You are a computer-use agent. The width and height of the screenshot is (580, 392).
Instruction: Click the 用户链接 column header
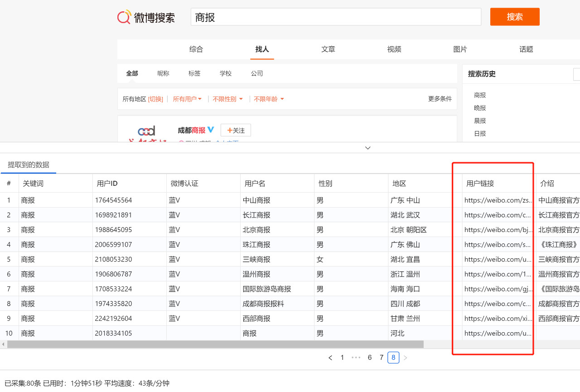(499, 184)
